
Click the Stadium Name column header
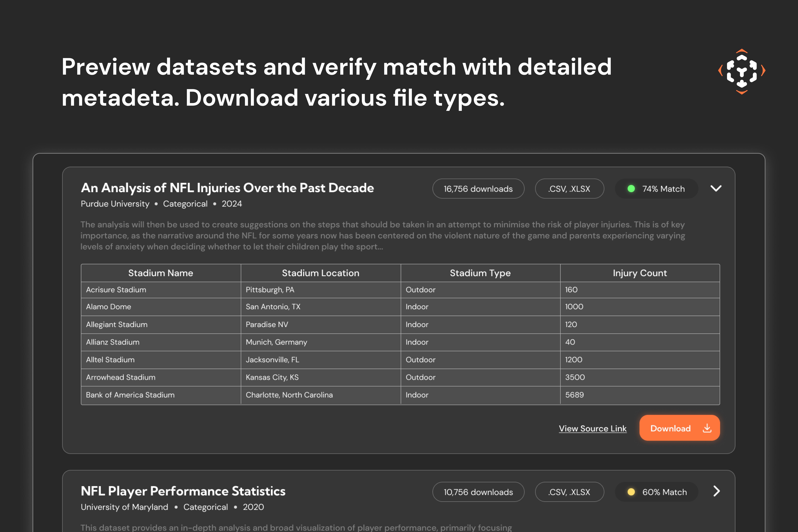161,273
